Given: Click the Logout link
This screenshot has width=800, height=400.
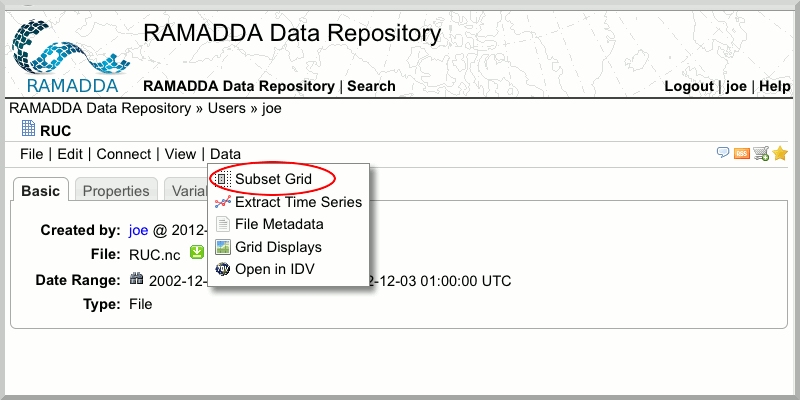Looking at the screenshot, I should tap(689, 86).
